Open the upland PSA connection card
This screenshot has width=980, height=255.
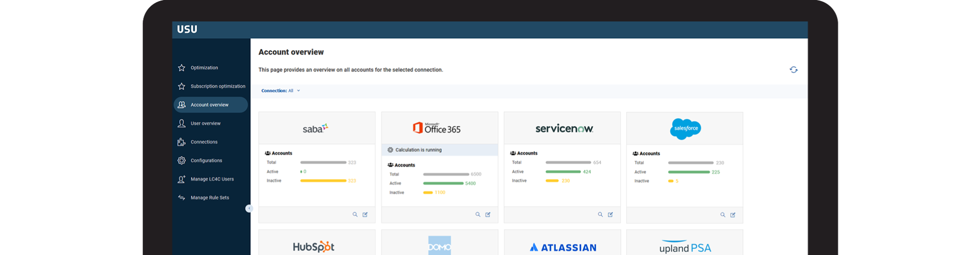pyautogui.click(x=685, y=243)
